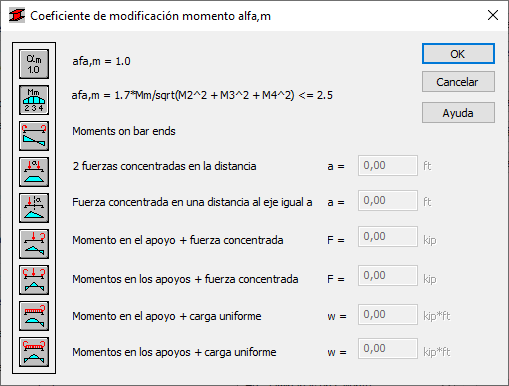
Task: Select the Mm 2 3 4 formula icon
Action: pyautogui.click(x=34, y=100)
